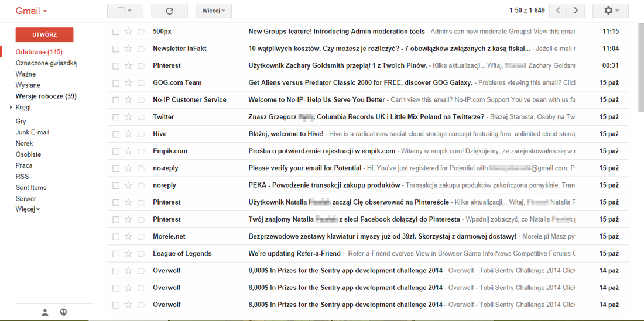Open Oznaczone gwiazdką folder
The height and width of the screenshot is (321, 644).
46,63
